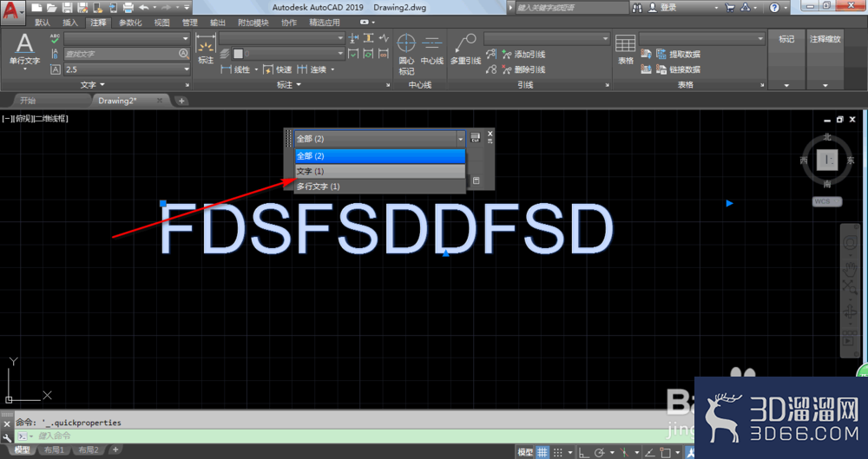The height and width of the screenshot is (459, 868).
Task: Open the text height 2.5 dropdown
Action: pyautogui.click(x=127, y=69)
